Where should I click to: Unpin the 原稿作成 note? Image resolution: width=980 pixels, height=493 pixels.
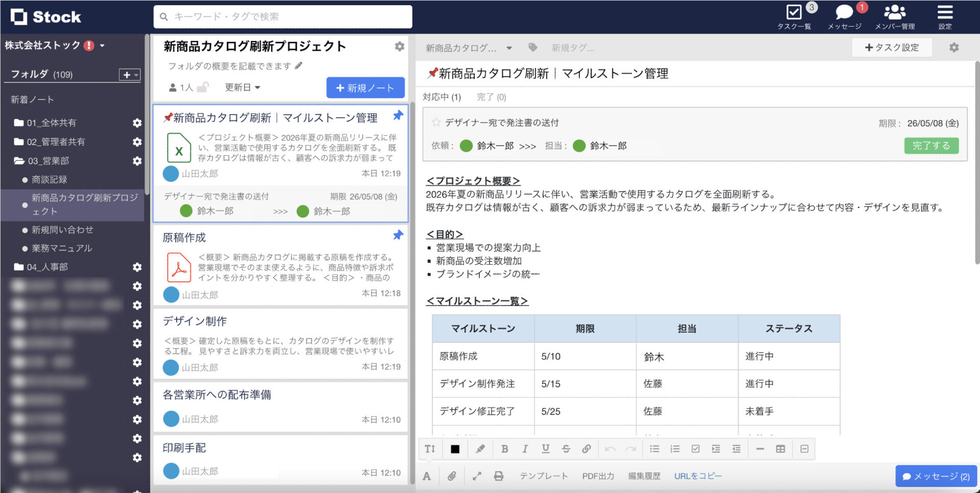tap(398, 235)
